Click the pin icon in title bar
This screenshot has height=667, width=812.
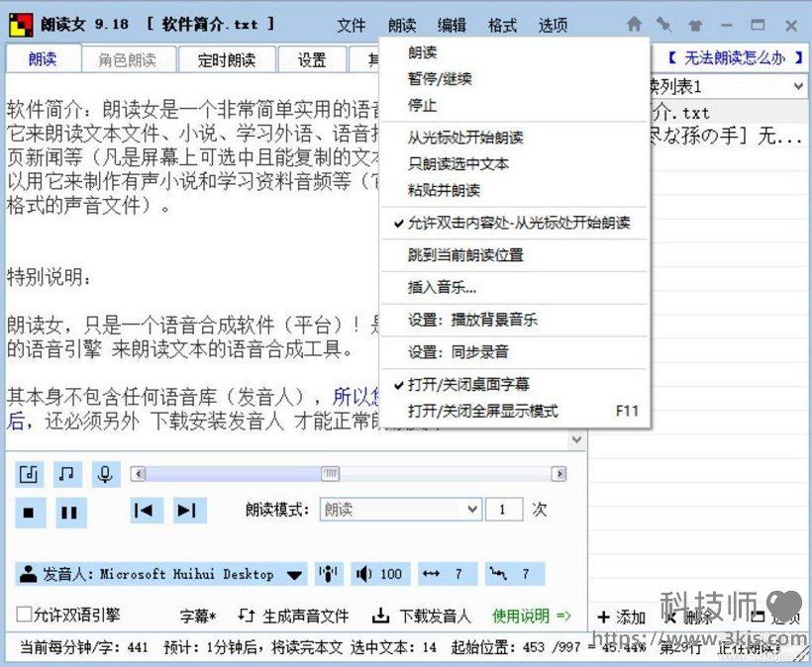pyautogui.click(x=663, y=25)
